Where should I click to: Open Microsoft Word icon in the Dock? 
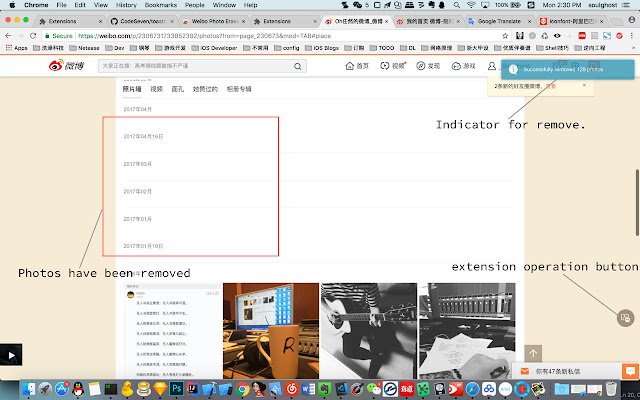[x=308, y=389]
